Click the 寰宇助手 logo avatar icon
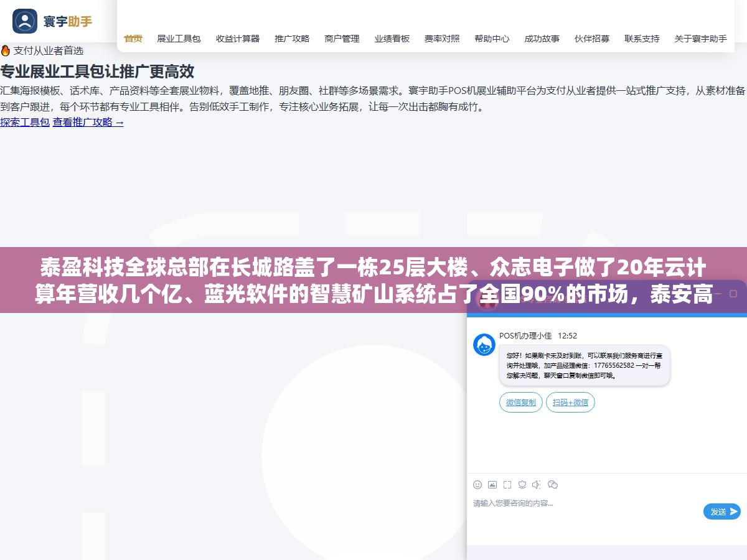 coord(25,21)
